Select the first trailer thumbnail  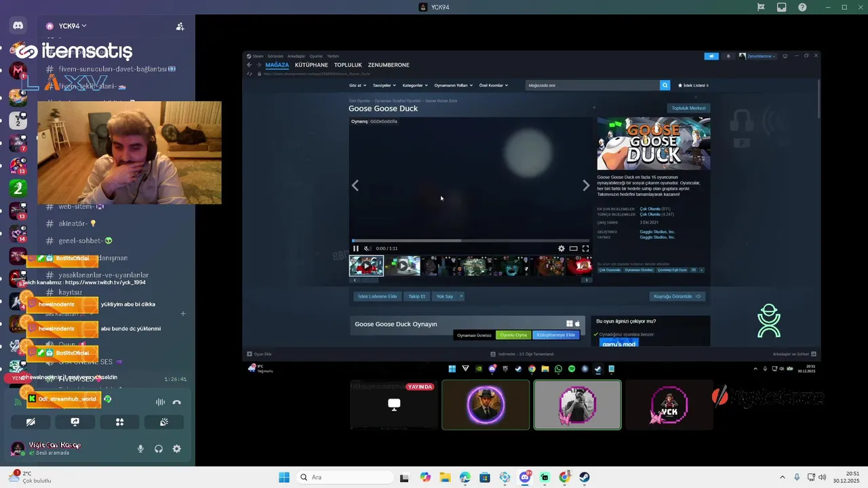[366, 266]
